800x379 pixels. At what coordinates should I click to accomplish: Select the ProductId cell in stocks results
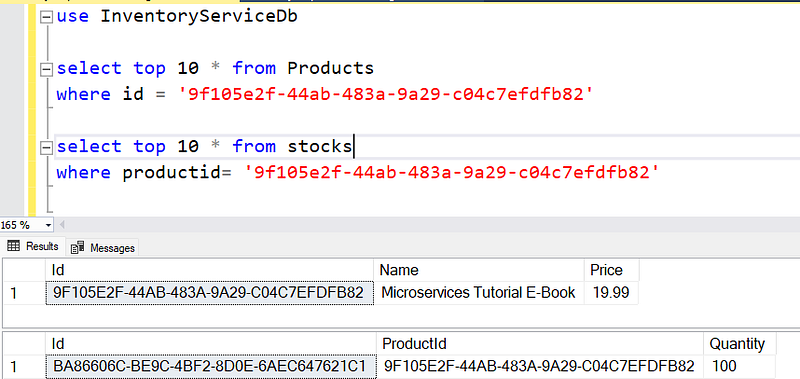540,366
